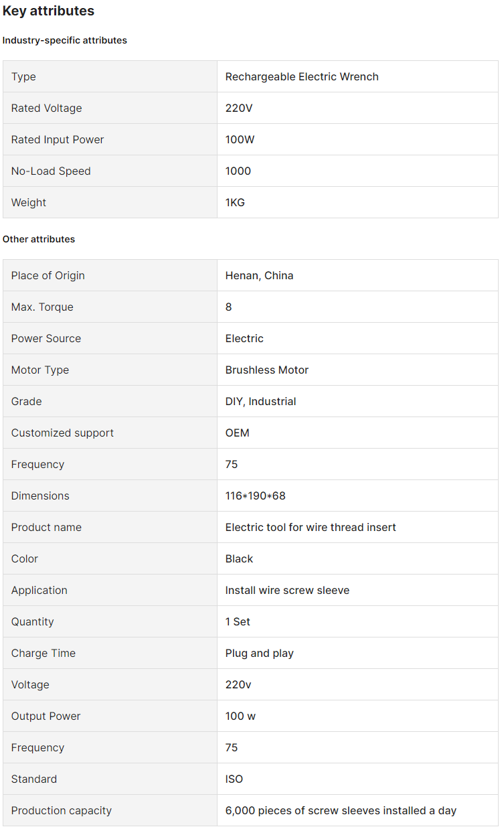Click the Rated Voltage label cell

click(x=46, y=108)
